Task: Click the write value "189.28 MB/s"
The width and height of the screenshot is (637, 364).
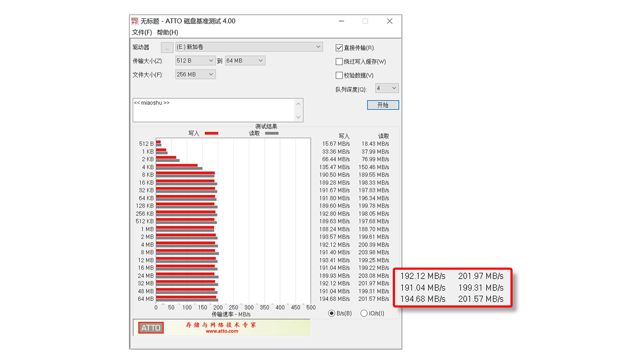Action: pos(335,183)
